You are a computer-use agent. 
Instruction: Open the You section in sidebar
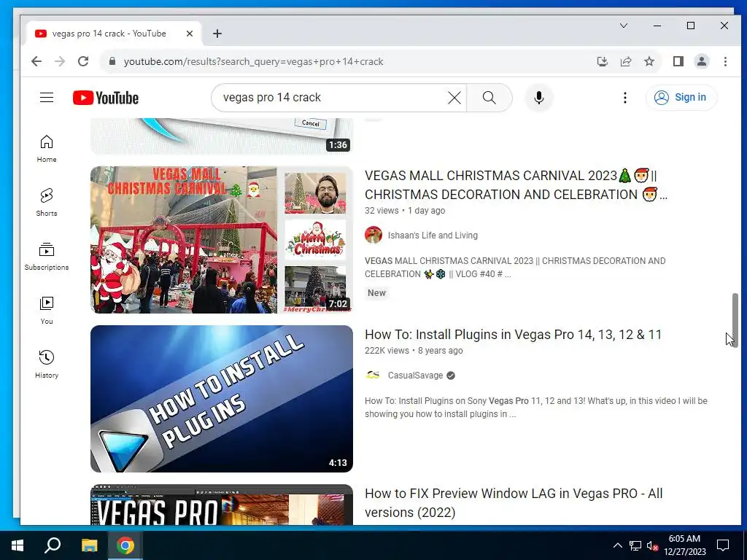point(47,311)
